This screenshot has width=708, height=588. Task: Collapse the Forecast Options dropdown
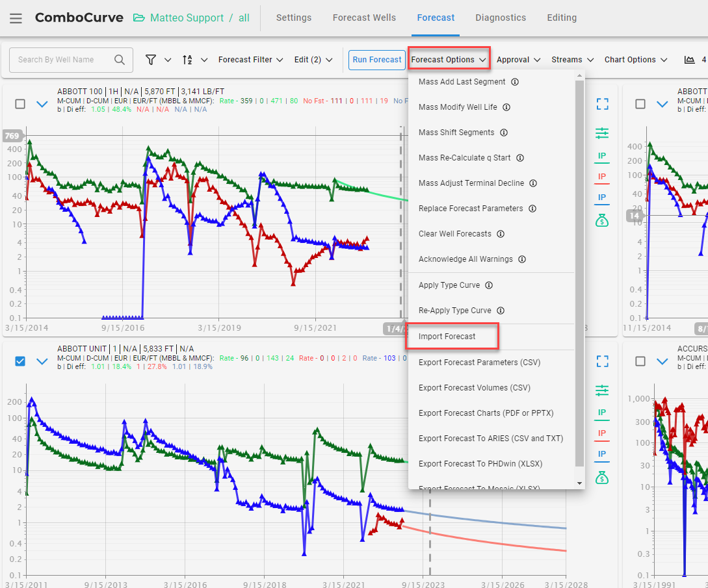pyautogui.click(x=449, y=60)
